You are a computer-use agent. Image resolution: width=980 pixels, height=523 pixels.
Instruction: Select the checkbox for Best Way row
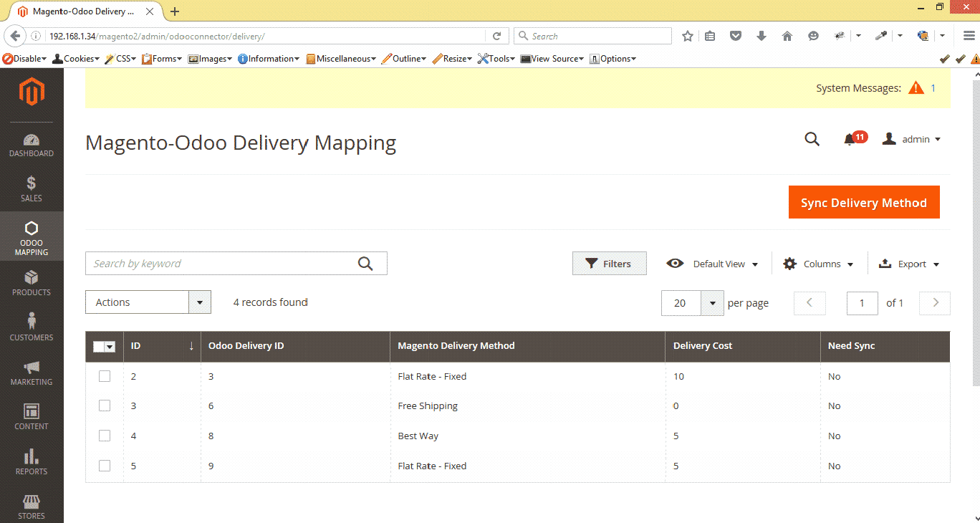[105, 436]
